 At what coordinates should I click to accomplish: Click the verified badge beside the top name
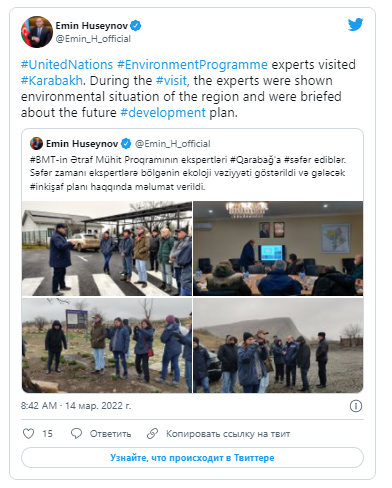pyautogui.click(x=136, y=26)
